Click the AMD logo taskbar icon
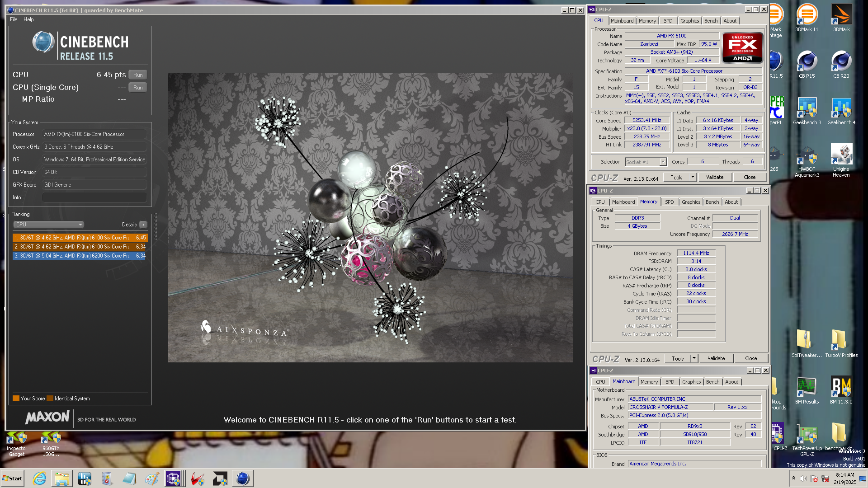The width and height of the screenshot is (868, 488). 220,479
